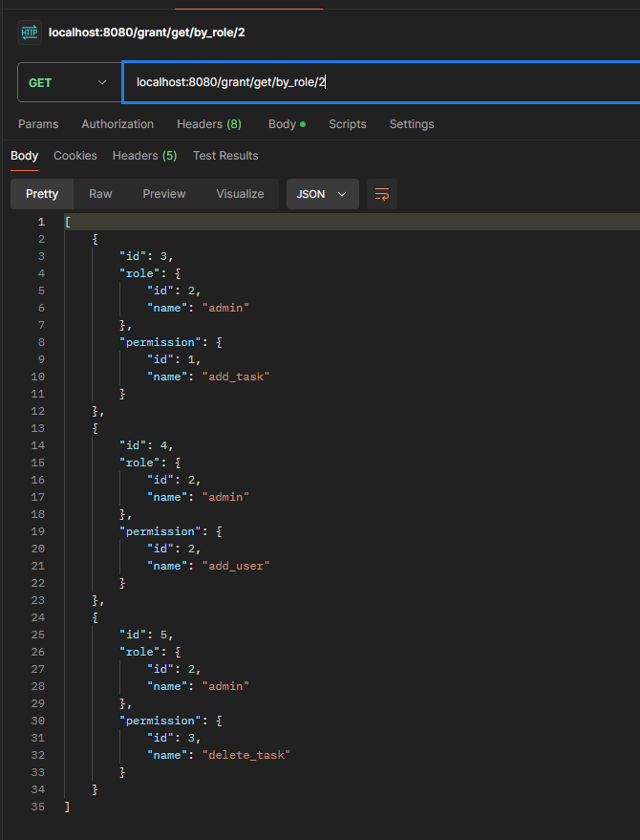Open the Authorization tab
The width and height of the screenshot is (640, 840).
[117, 124]
